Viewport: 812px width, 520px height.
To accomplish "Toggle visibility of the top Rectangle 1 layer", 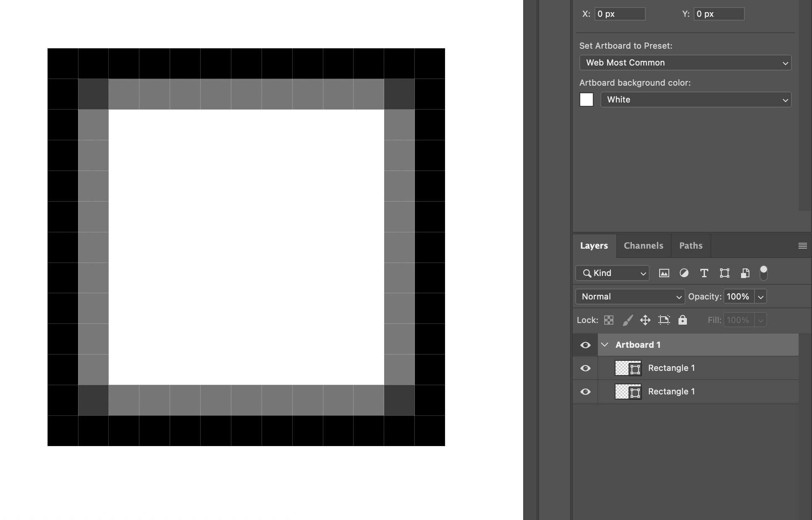I will pos(585,368).
